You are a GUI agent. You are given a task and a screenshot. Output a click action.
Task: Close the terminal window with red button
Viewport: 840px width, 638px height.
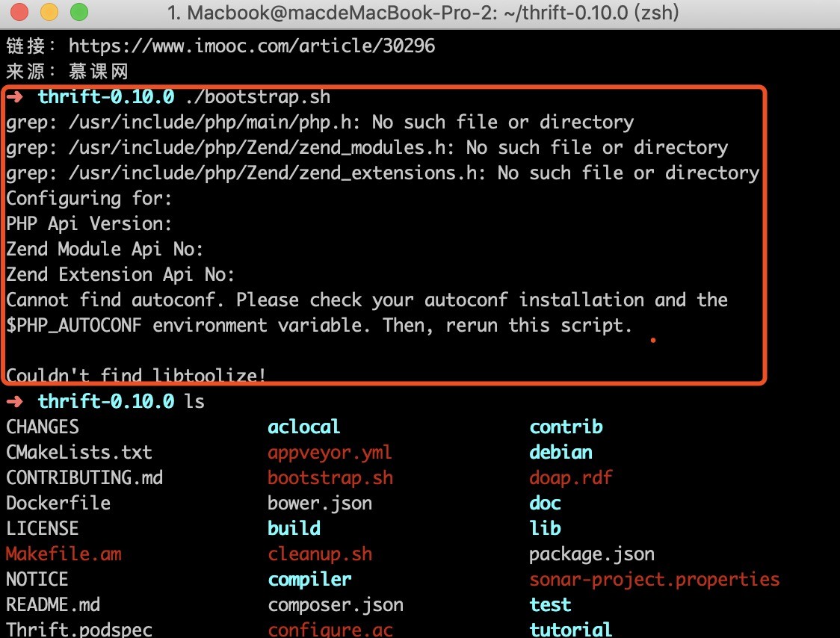(19, 12)
